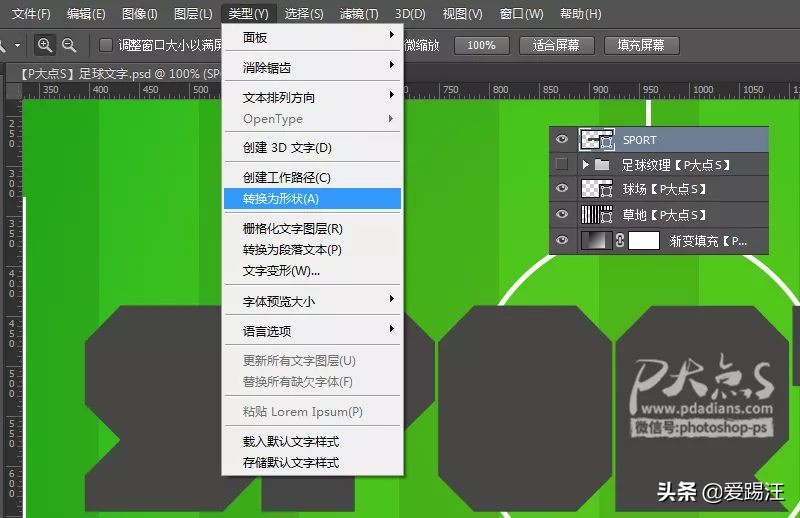Open the 文件(F) menu

click(31, 14)
